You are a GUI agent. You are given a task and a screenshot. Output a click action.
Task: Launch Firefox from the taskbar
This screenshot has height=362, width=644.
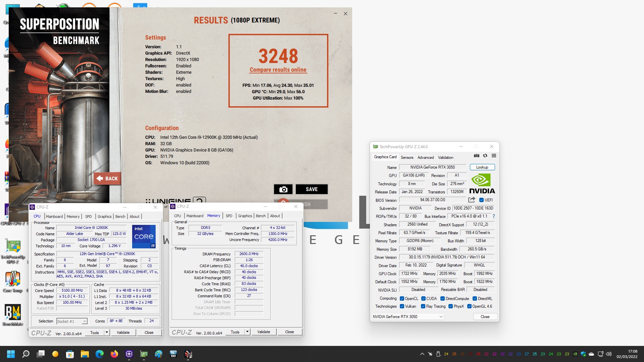[x=114, y=354]
